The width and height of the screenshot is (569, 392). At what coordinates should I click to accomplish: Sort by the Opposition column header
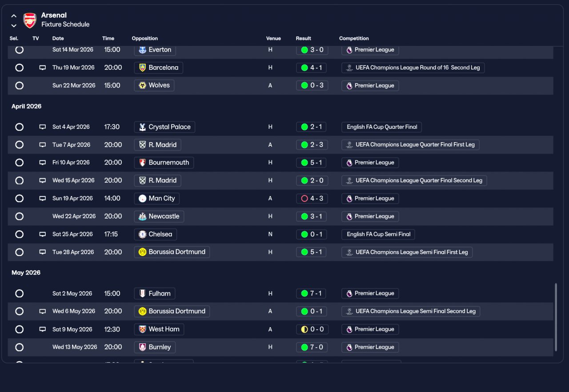click(x=145, y=39)
